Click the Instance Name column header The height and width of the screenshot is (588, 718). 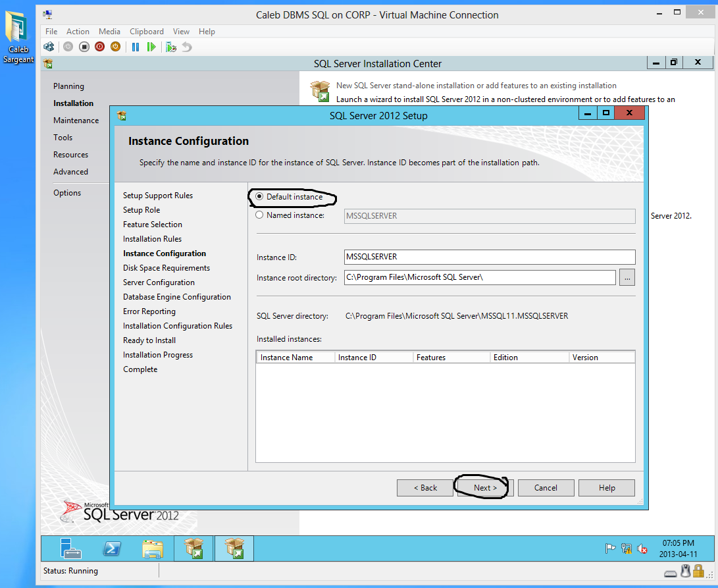point(295,357)
